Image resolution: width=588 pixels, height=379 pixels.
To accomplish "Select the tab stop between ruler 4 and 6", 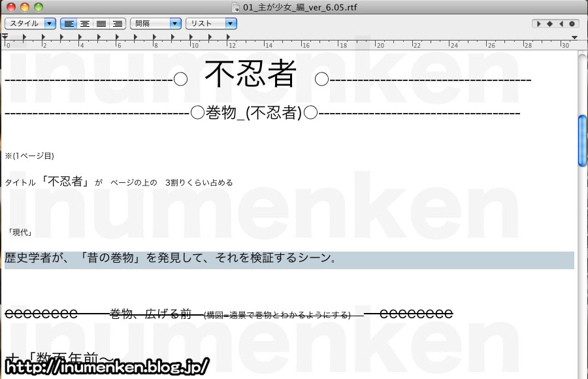I will [99, 37].
